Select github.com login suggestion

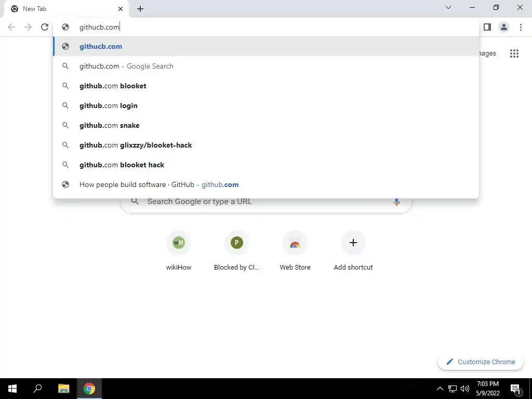coord(266,105)
